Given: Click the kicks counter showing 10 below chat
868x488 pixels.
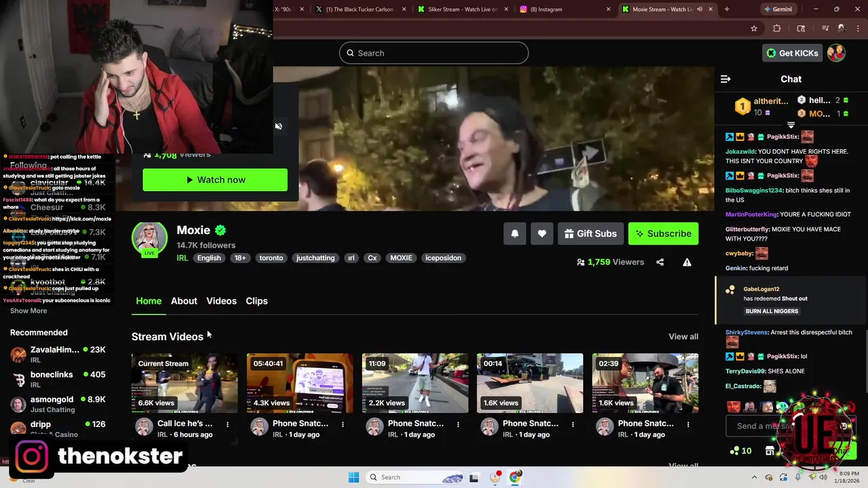Looking at the screenshot, I should 741,451.
